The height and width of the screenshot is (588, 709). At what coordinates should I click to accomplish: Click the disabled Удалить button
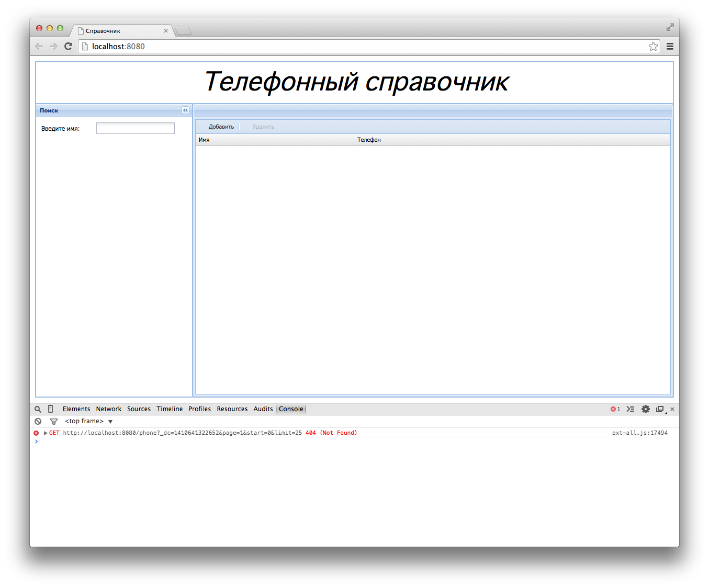pyautogui.click(x=263, y=127)
